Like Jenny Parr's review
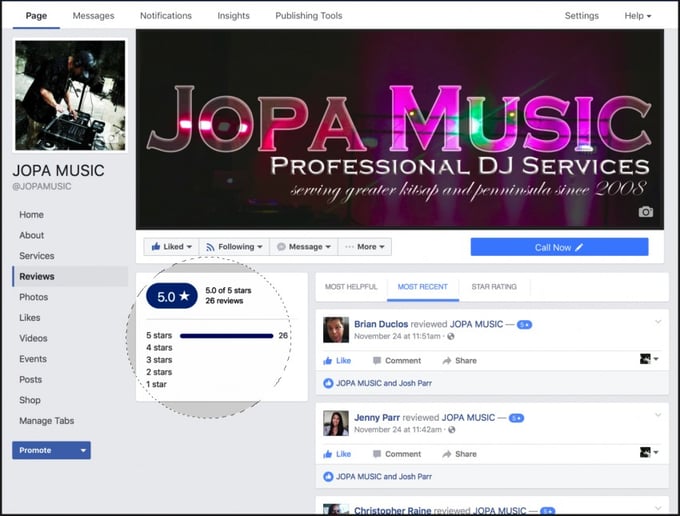The image size is (680, 516). (337, 454)
